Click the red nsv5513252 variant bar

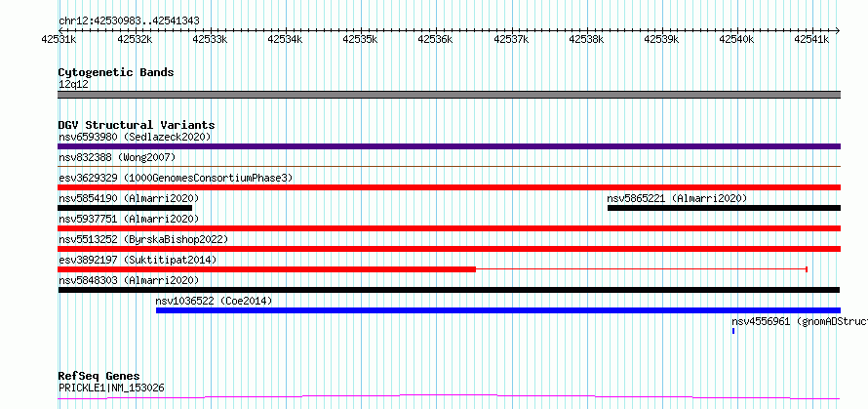click(x=449, y=249)
